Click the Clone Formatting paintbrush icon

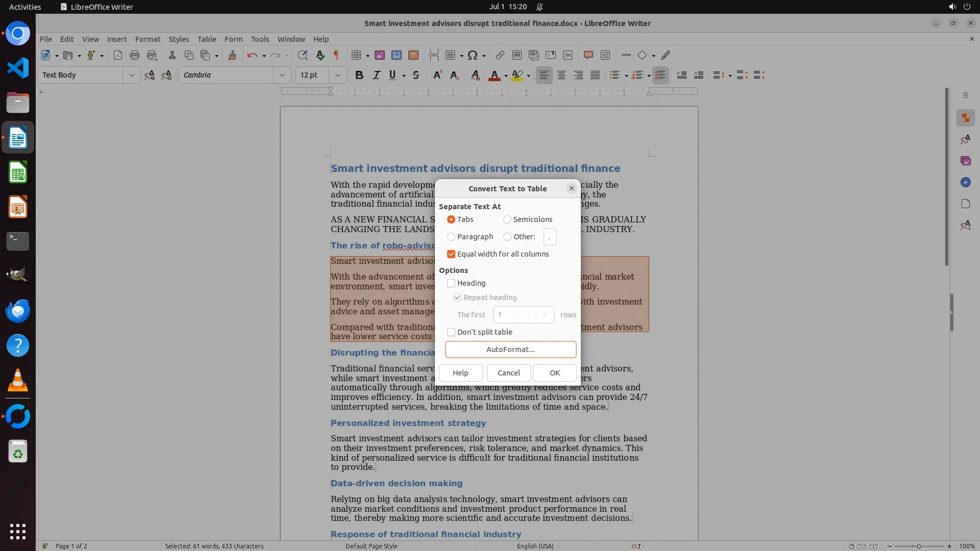click(232, 55)
